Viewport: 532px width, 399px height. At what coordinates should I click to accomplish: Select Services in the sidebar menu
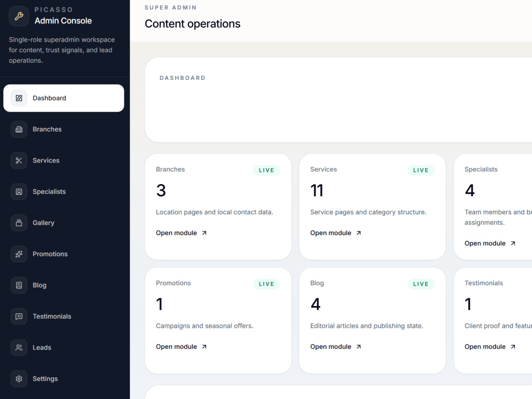pos(64,161)
